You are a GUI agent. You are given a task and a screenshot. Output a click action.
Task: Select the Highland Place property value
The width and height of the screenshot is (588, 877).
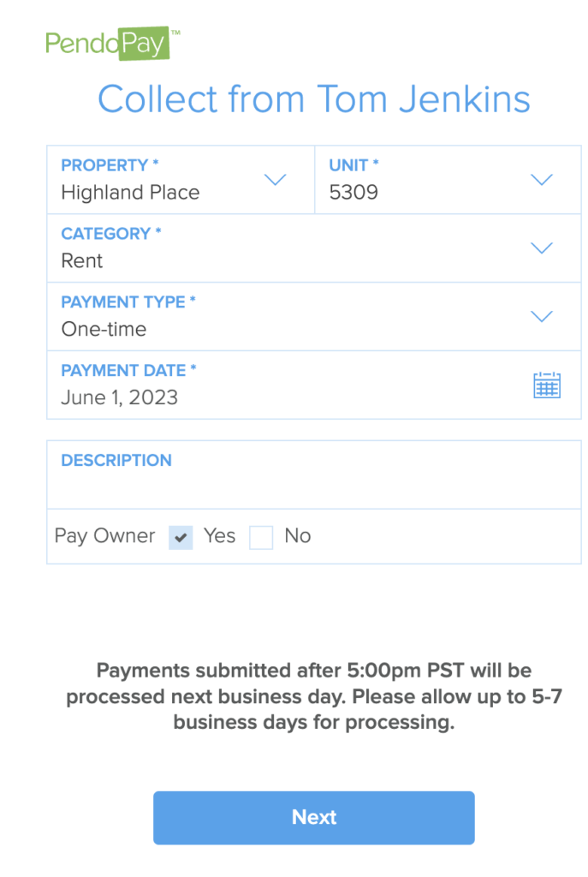130,193
